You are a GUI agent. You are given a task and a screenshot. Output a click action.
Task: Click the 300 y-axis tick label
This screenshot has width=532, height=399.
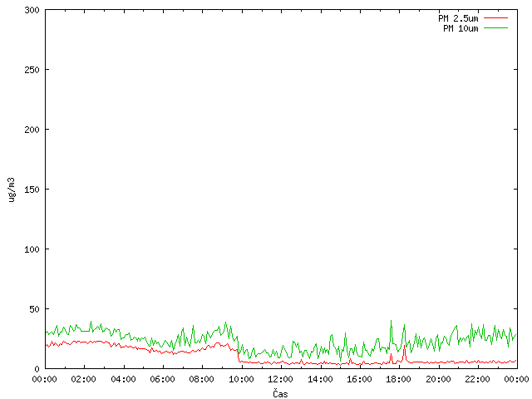(x=32, y=10)
